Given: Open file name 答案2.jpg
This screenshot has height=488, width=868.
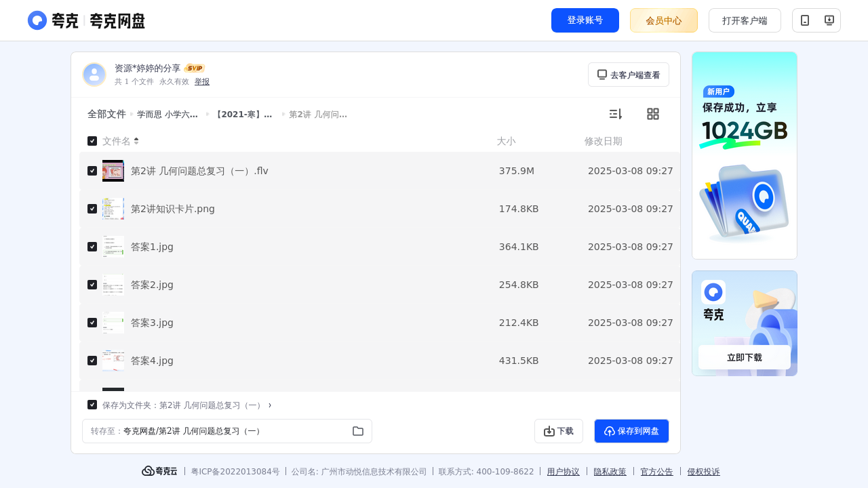Looking at the screenshot, I should point(152,285).
